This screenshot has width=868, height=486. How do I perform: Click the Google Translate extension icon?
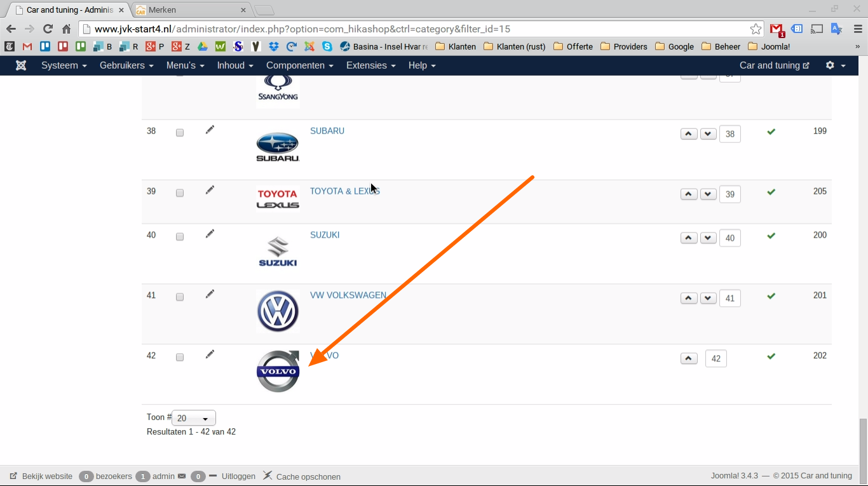pyautogui.click(x=837, y=29)
